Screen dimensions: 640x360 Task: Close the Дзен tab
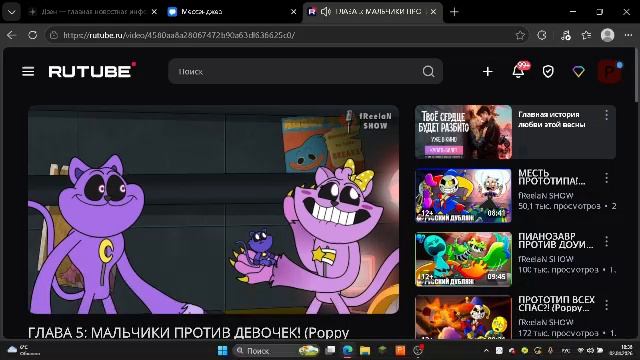(154, 12)
